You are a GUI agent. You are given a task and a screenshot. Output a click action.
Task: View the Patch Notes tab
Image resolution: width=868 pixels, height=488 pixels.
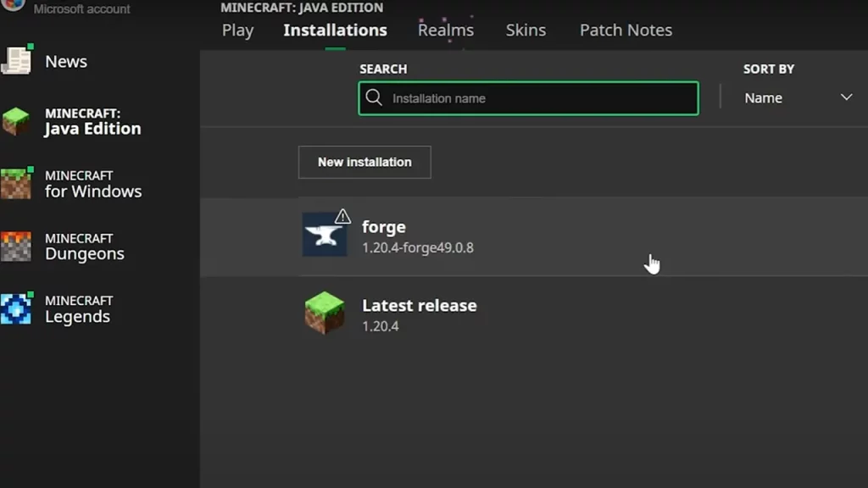coord(626,30)
